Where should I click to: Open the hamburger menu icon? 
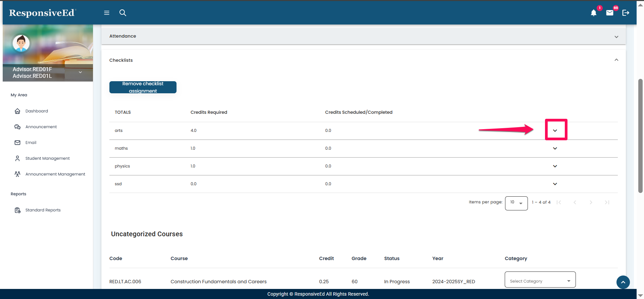107,13
